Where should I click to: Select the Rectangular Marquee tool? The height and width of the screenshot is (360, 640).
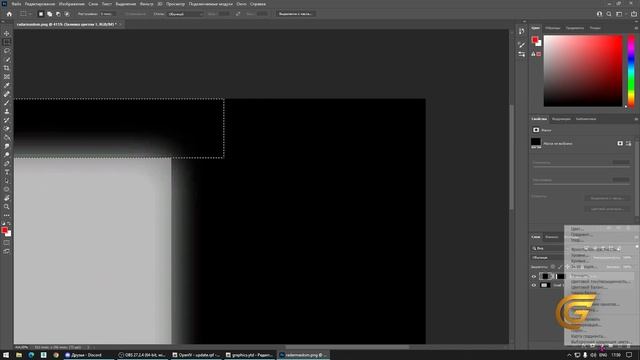pyautogui.click(x=7, y=42)
